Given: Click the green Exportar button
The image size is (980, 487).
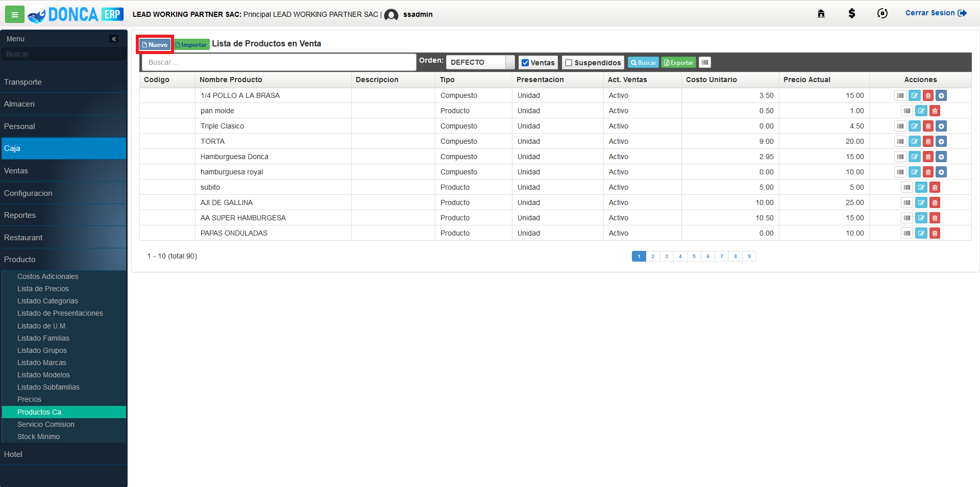Looking at the screenshot, I should [678, 62].
